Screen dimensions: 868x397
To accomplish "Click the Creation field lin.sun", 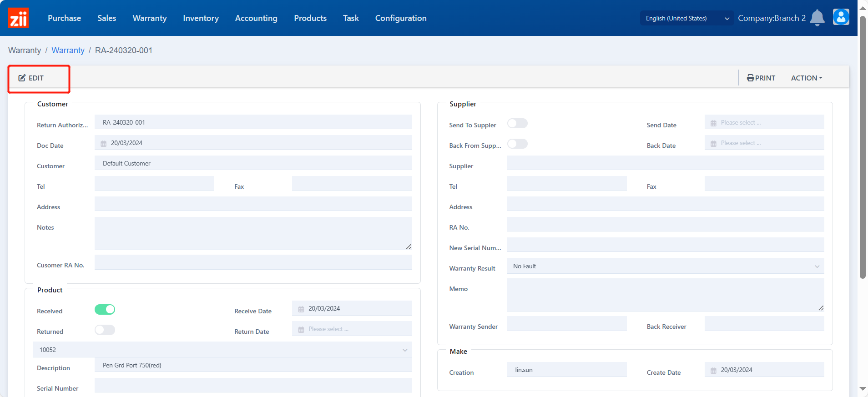I will click(x=567, y=370).
